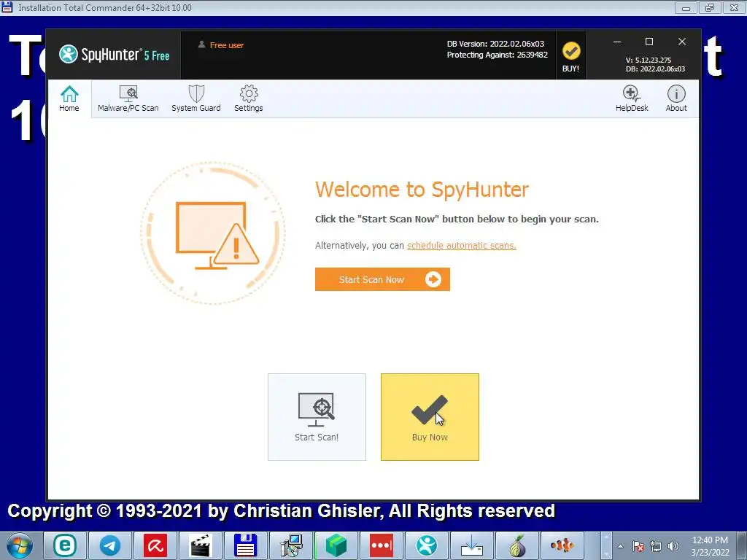The width and height of the screenshot is (747, 560).
Task: Open the clapperboard video app in taskbar
Action: [201, 545]
